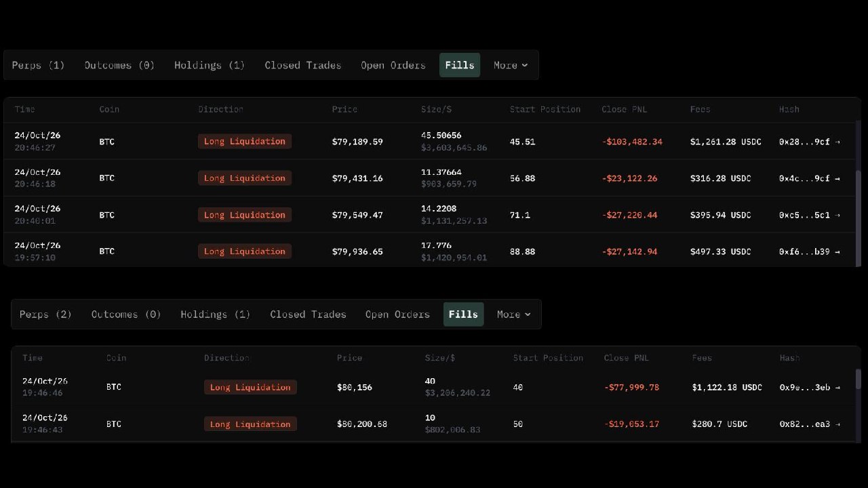This screenshot has width=868, height=488.
Task: Select Closed Trades tab in lower panel
Action: pyautogui.click(x=308, y=314)
